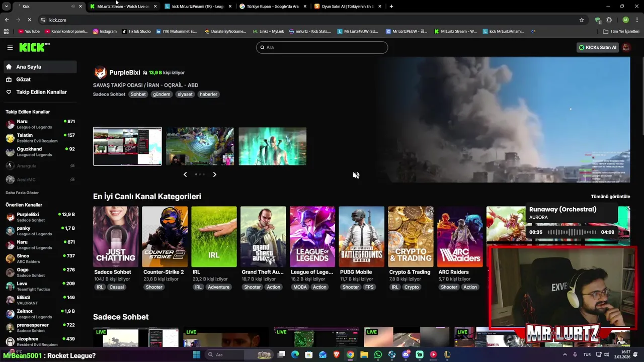This screenshot has height=362, width=644.
Task: Open Discord from taskbar
Action: point(406,354)
